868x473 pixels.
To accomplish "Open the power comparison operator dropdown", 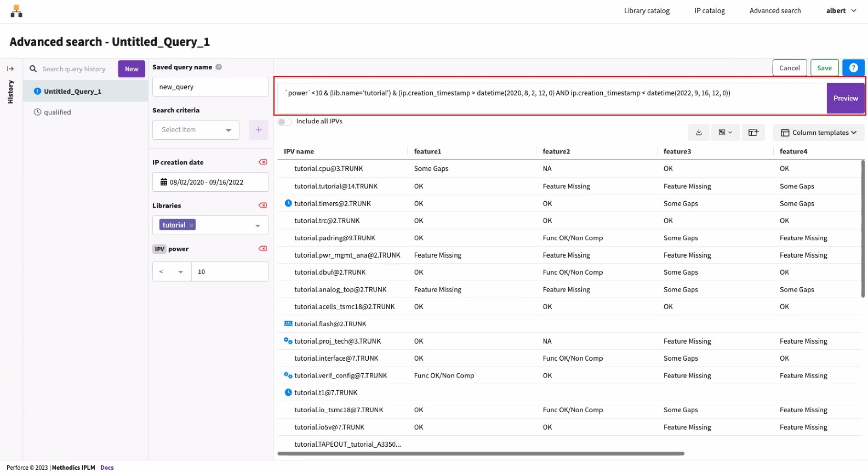I will (172, 272).
